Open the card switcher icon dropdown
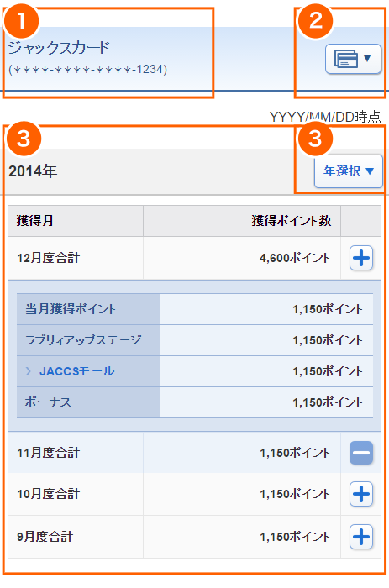The height and width of the screenshot is (588, 389). 353,59
